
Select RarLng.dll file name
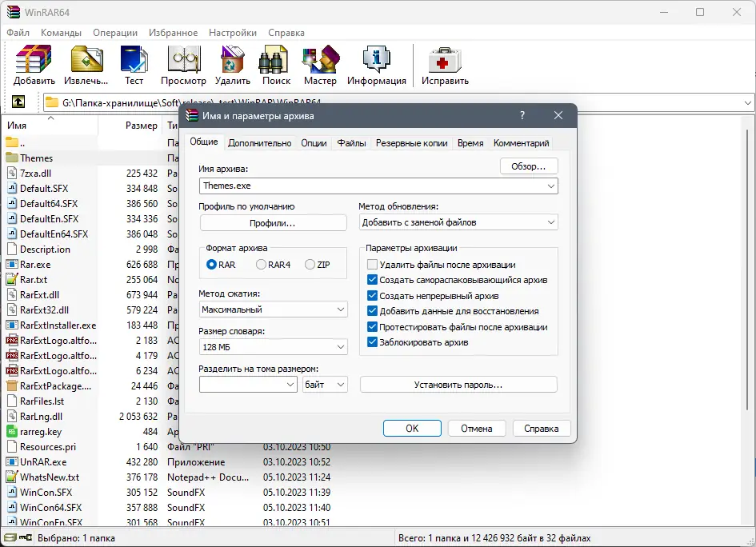[x=41, y=417]
